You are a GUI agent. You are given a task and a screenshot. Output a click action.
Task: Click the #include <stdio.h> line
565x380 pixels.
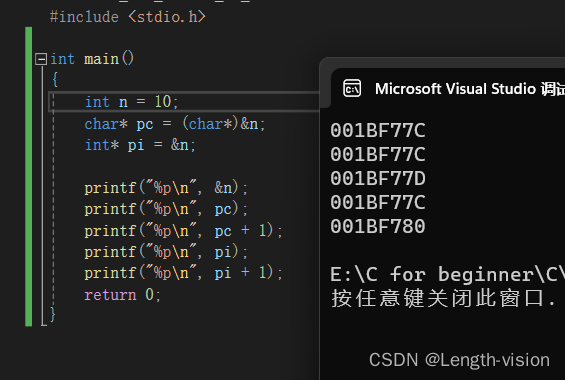pyautogui.click(x=128, y=17)
